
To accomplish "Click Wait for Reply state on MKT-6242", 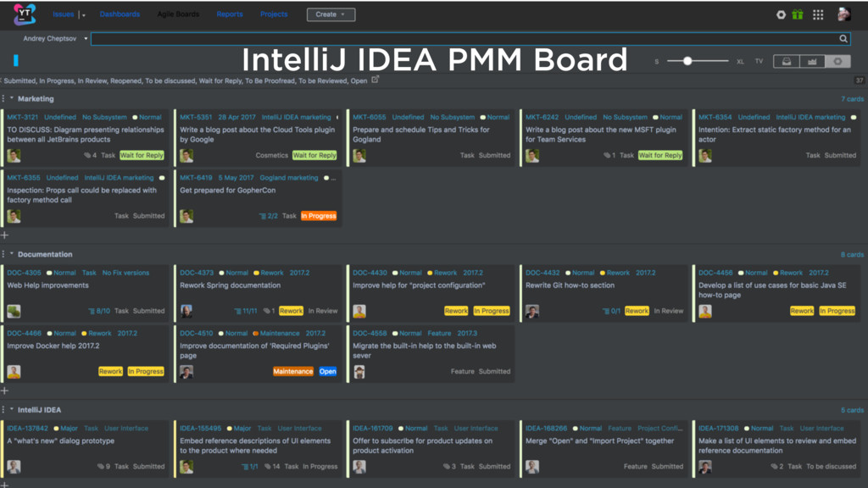I will coord(659,156).
